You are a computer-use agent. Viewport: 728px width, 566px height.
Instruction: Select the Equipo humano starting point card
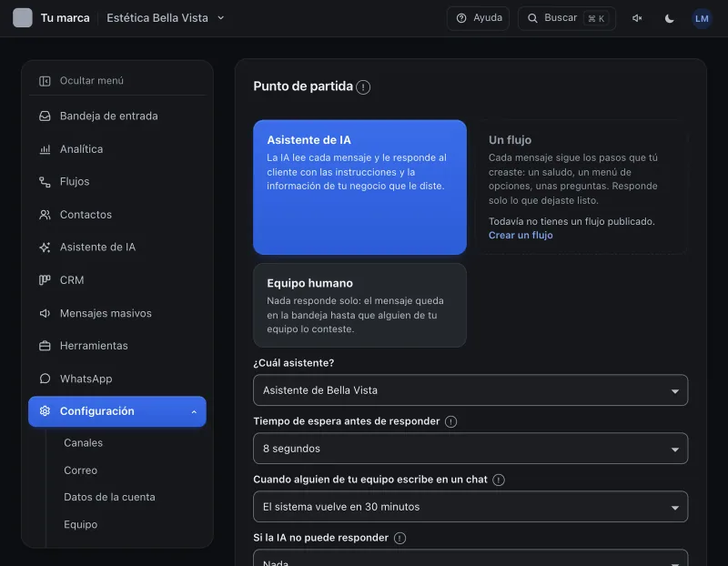tap(359, 305)
